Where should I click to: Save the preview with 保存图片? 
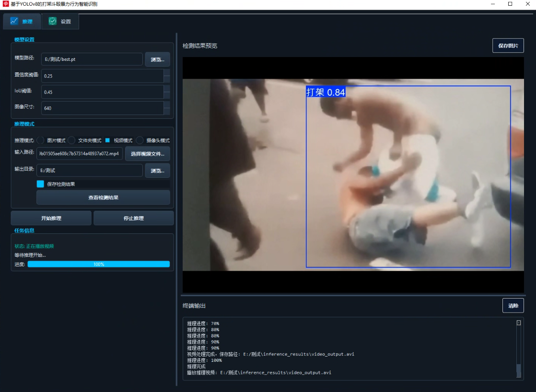tap(508, 46)
